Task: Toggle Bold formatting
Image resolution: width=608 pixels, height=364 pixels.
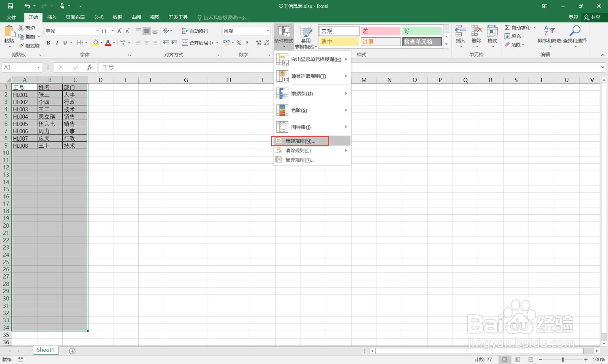Action: click(48, 43)
